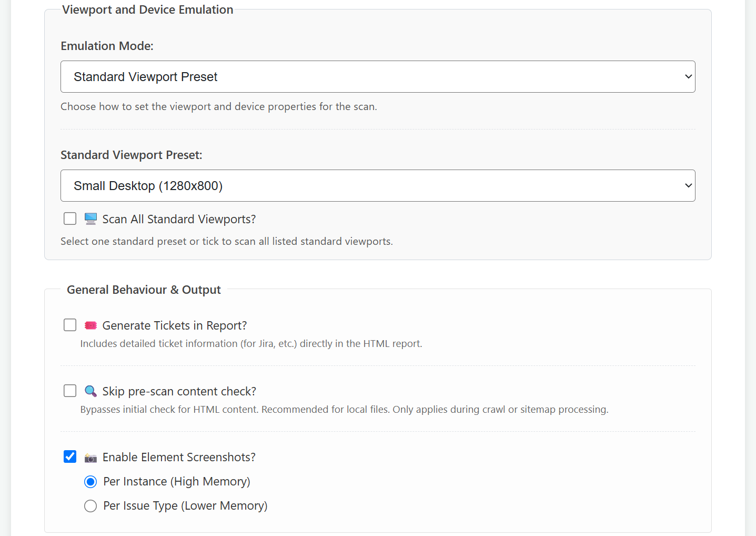Click the Skip pre-scan content check label
The image size is (756, 536).
coord(179,391)
